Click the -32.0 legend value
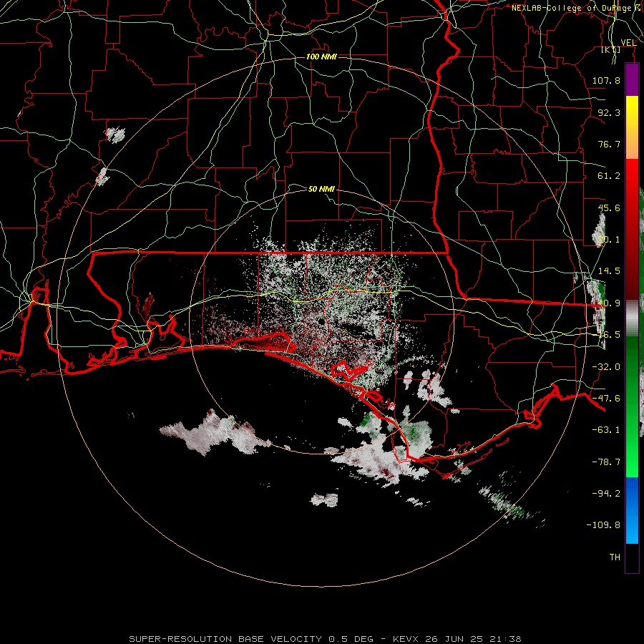Screen dimensions: 644x644 pos(606,367)
